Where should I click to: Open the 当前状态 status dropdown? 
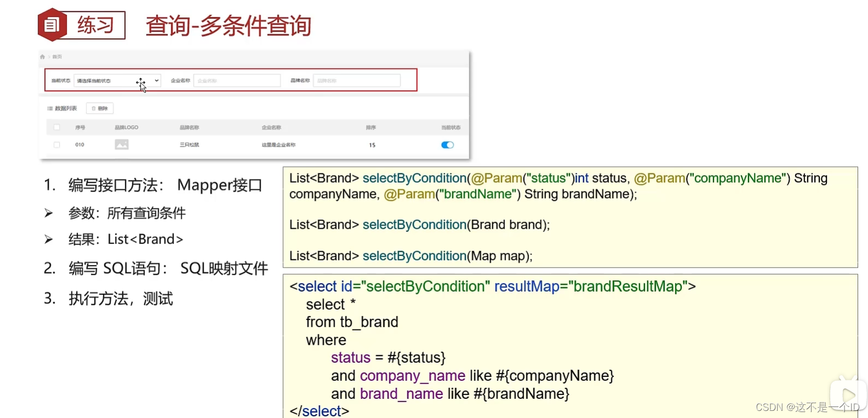point(117,80)
